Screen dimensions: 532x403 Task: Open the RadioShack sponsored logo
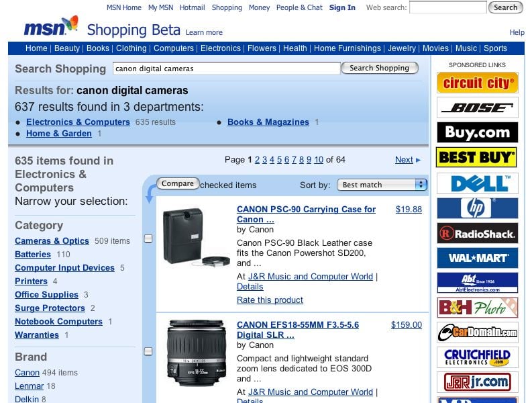pyautogui.click(x=478, y=233)
